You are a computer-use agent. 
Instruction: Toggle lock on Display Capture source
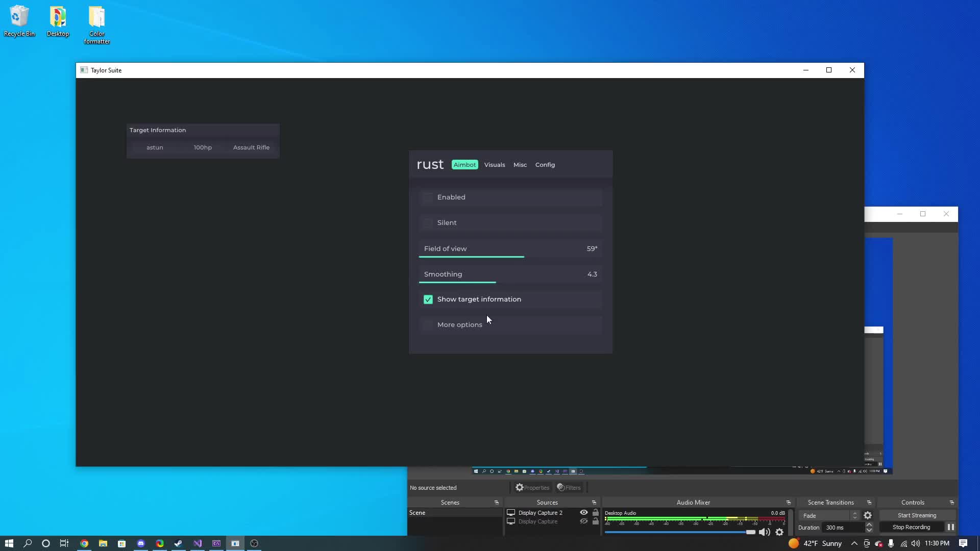pos(595,521)
